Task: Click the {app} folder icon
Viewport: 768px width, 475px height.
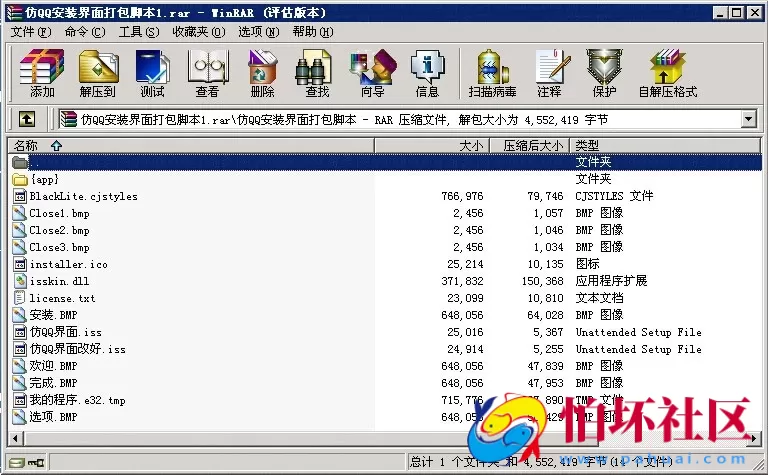Action: pyautogui.click(x=20, y=179)
